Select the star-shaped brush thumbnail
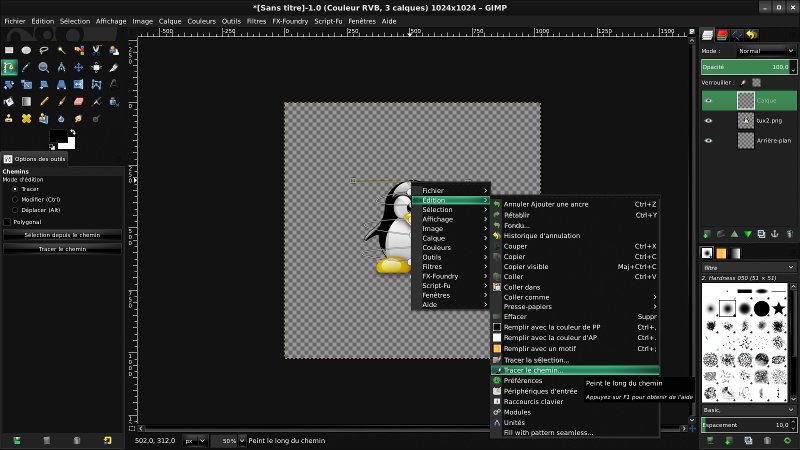The height and width of the screenshot is (450, 800). click(x=779, y=308)
